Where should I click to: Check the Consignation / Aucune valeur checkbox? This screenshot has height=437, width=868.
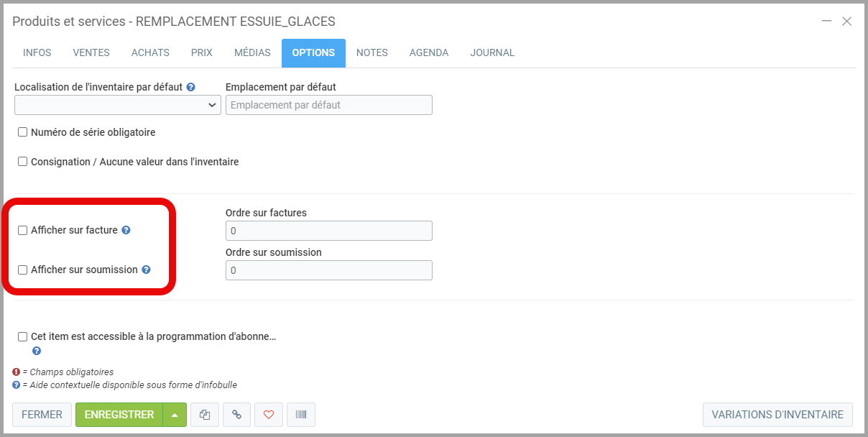point(23,162)
